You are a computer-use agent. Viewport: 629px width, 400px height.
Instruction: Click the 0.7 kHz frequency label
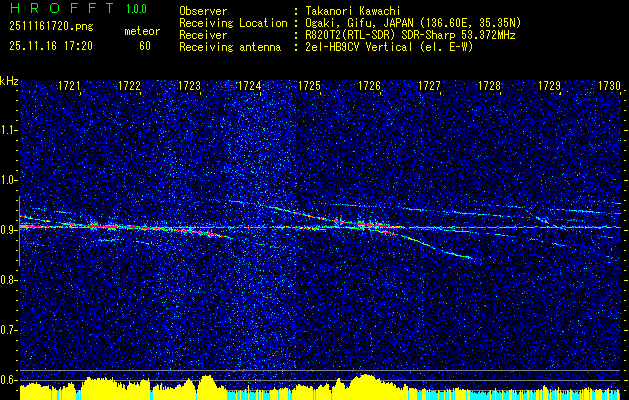[9, 330]
